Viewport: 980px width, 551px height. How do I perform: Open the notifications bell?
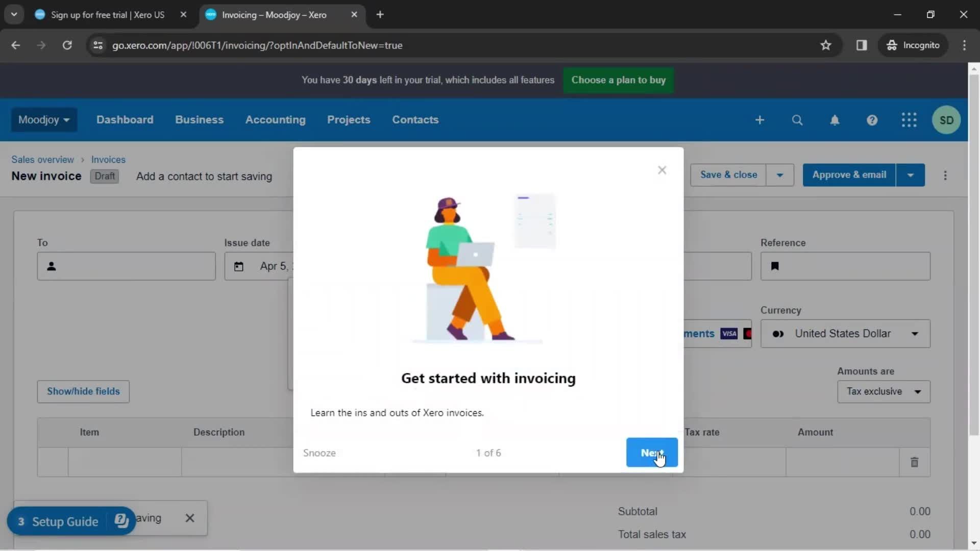(835, 120)
